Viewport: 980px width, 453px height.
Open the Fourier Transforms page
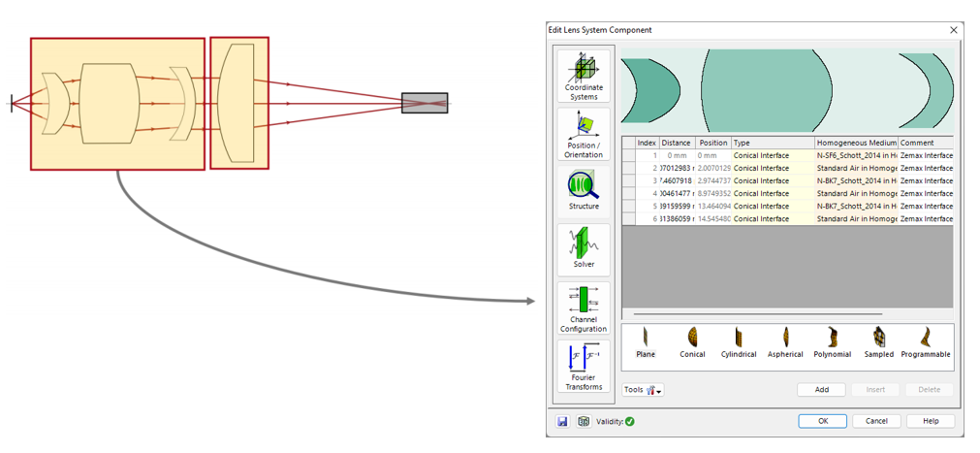click(584, 366)
